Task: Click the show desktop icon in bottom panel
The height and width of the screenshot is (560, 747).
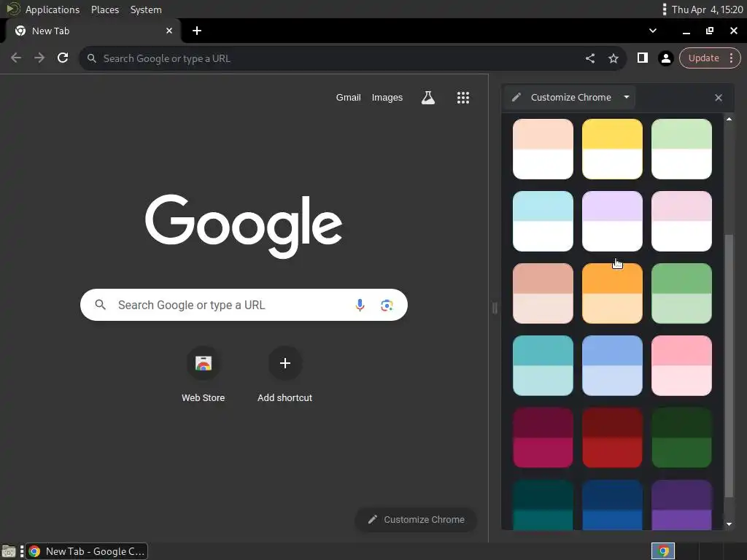Action: [x=9, y=551]
